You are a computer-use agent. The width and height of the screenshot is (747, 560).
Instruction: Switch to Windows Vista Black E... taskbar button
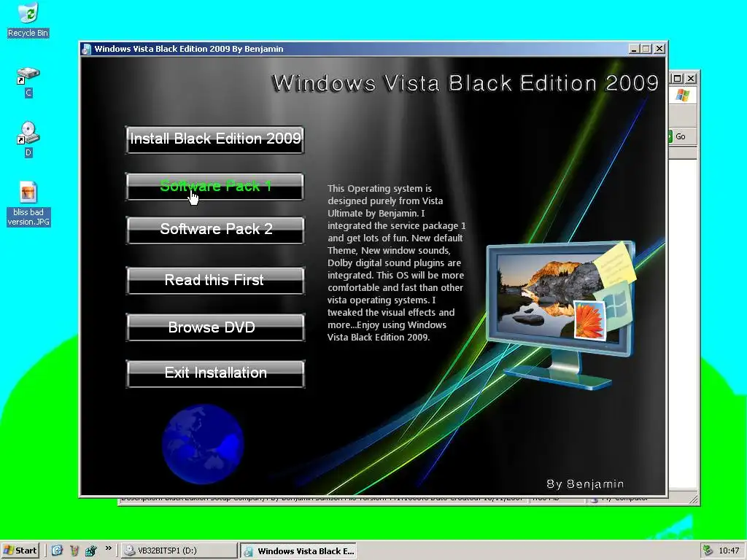point(298,551)
